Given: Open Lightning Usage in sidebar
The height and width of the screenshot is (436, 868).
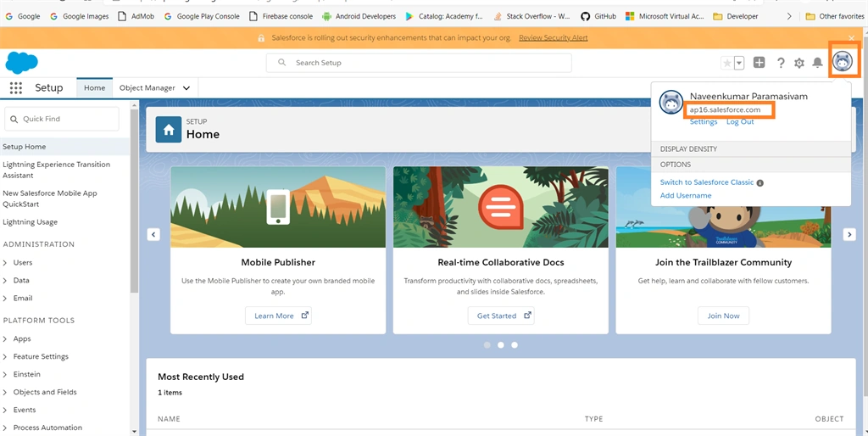Looking at the screenshot, I should 30,222.
